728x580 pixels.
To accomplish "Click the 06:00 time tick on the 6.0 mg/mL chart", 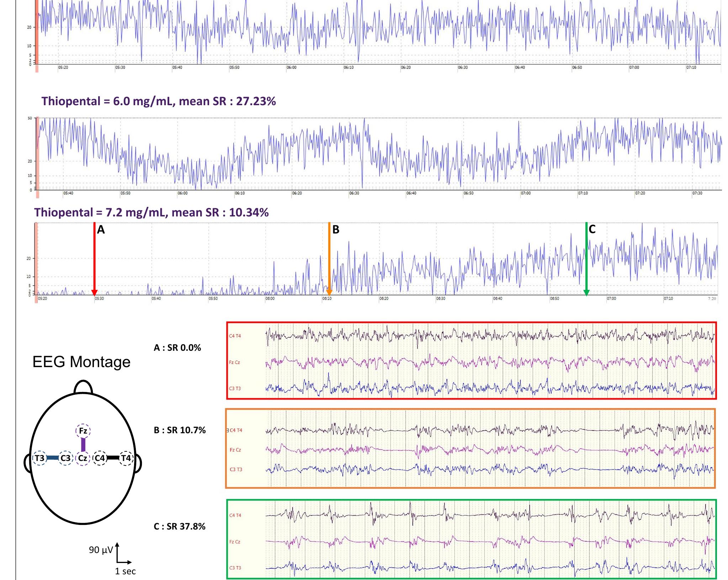I will coord(182,193).
